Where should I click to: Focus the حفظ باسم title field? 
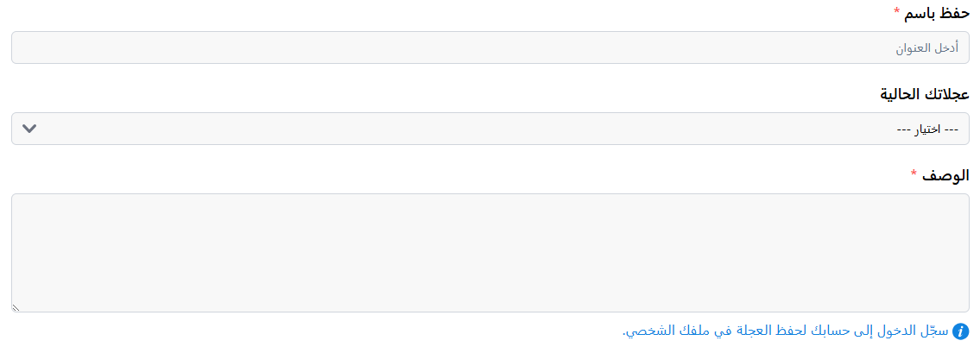pyautogui.click(x=490, y=47)
